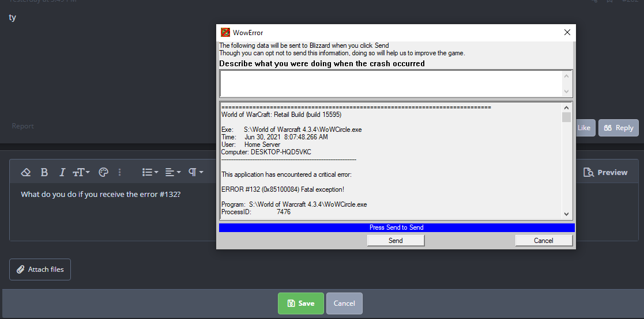Reply to the forum post
The height and width of the screenshot is (319, 644).
pos(618,128)
